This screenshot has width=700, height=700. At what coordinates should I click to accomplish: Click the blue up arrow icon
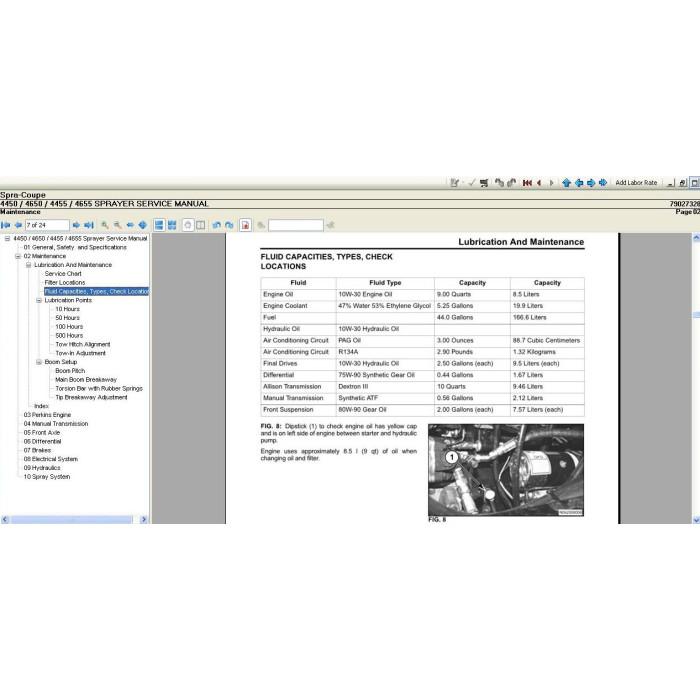(567, 183)
